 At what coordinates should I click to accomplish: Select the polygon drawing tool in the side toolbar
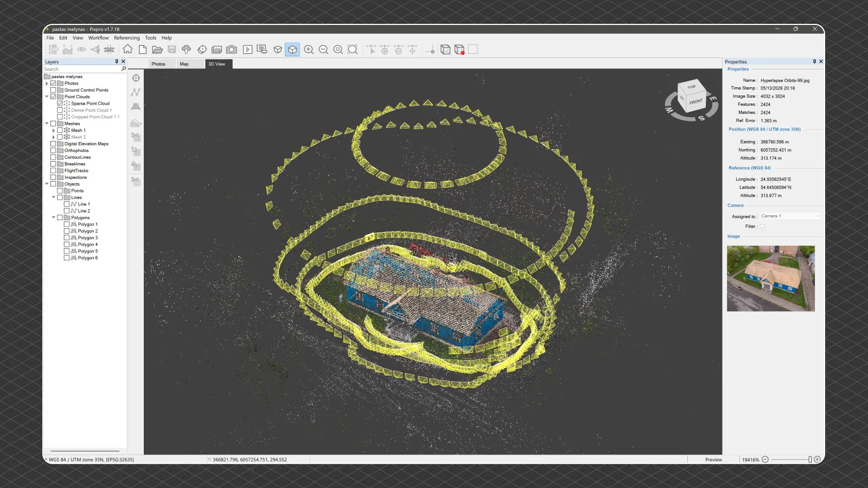coord(136,106)
